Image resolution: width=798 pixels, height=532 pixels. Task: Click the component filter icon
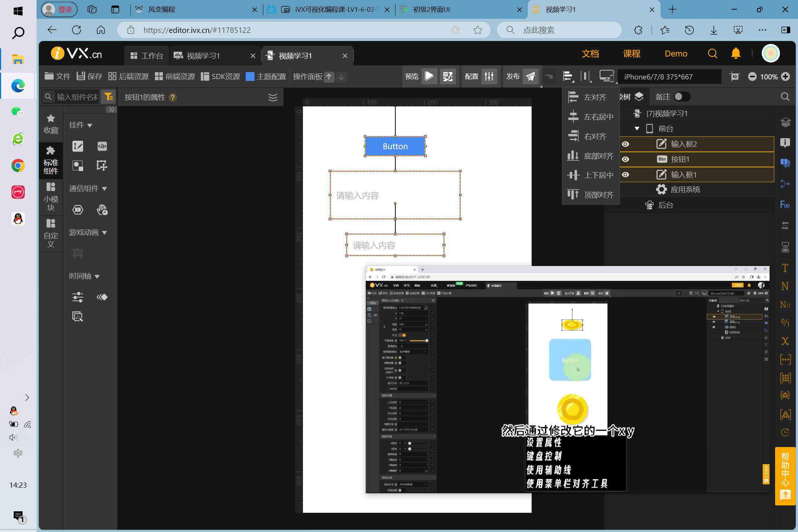(109, 97)
